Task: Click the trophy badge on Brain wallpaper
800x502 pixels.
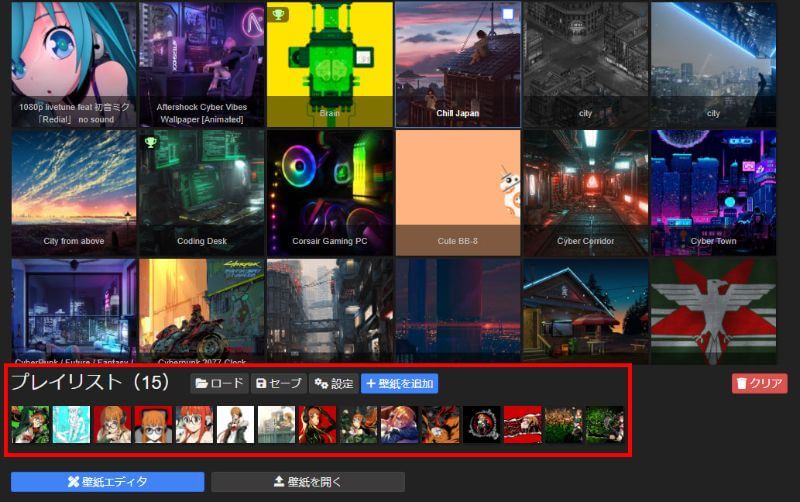Action: tap(278, 14)
